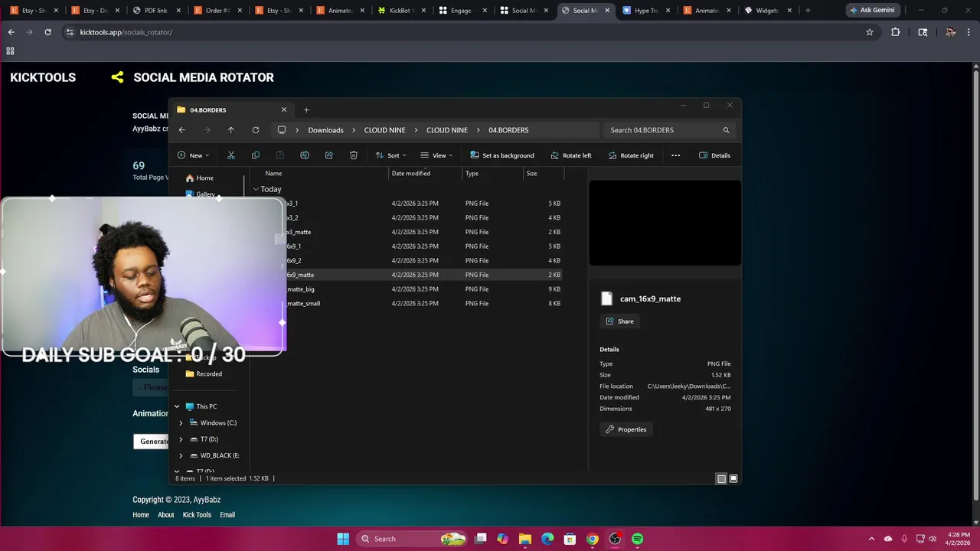Bookmark this page with the star icon

pyautogui.click(x=870, y=32)
